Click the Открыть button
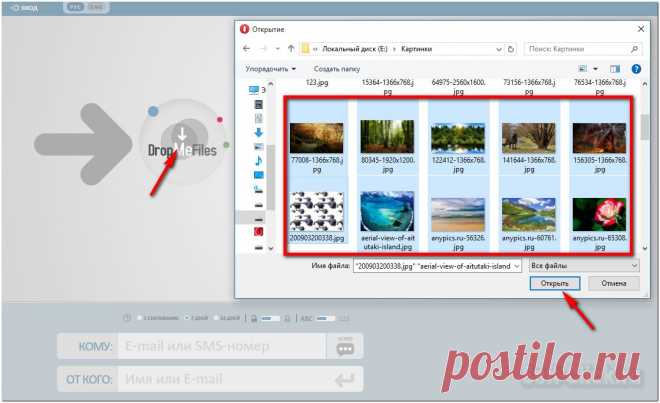The width and height of the screenshot is (660, 403). (555, 283)
